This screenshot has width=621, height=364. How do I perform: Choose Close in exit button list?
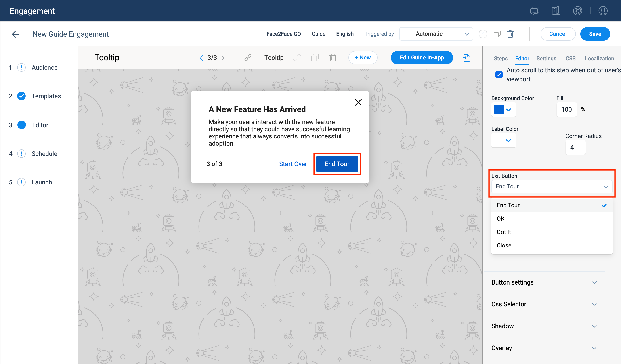point(552,246)
